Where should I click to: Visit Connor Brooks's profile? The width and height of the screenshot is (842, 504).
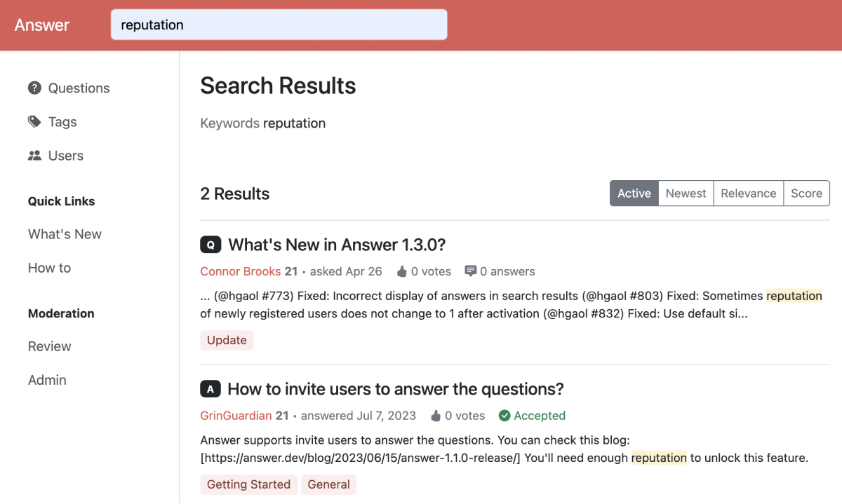(241, 271)
